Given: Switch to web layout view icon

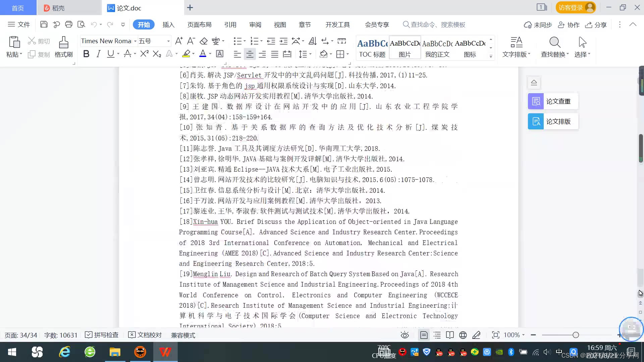Looking at the screenshot, I should [x=463, y=335].
